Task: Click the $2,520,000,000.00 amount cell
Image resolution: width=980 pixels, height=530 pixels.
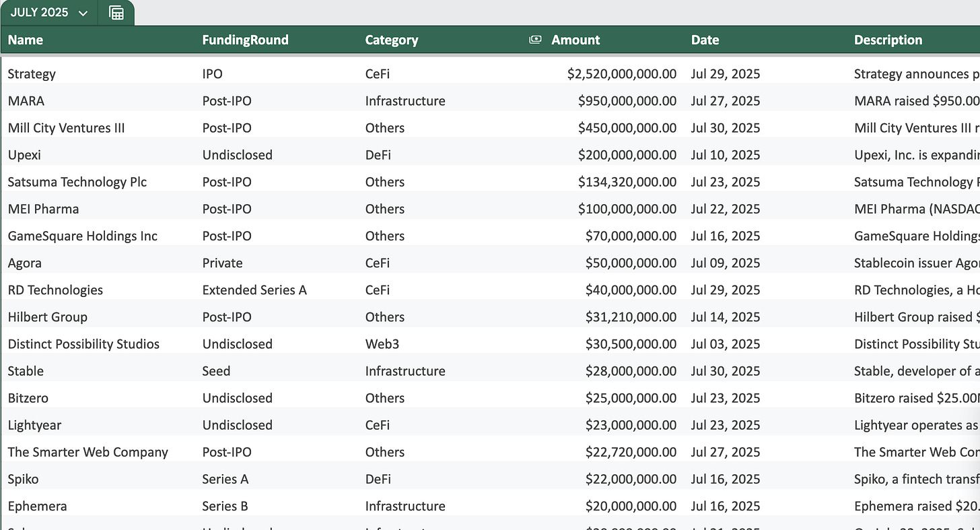Action: point(622,74)
